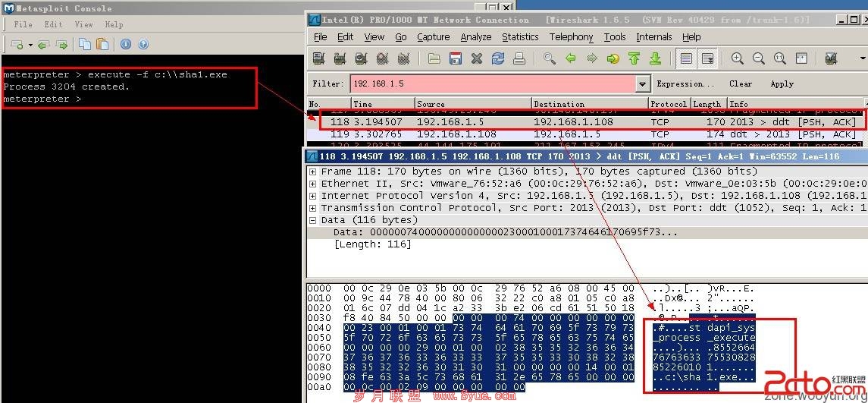Click the Paste icon in Metasploit Console

tap(102, 44)
